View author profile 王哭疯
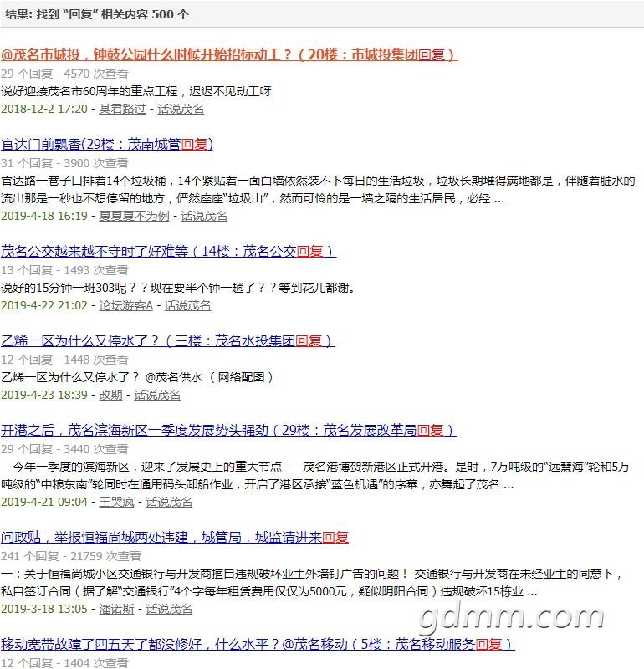Image resolution: width=644 pixels, height=669 pixels. (116, 503)
